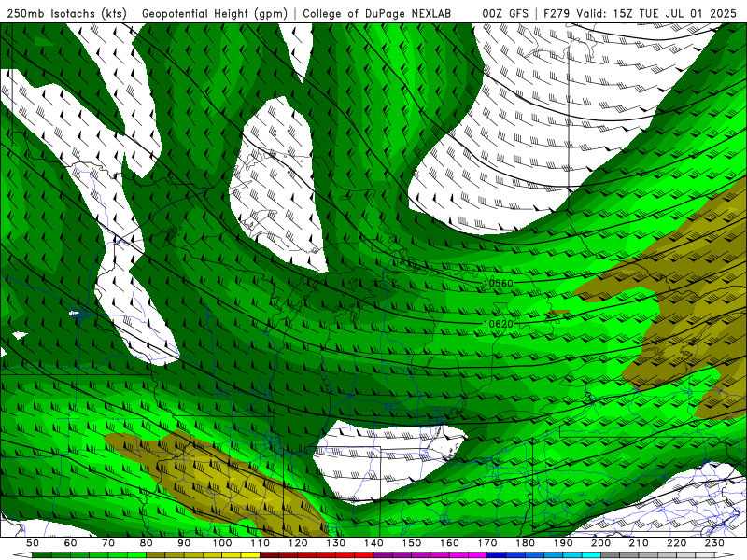Click the 'Valid: 15Z TUE JUL 01 2025' text
The image size is (747, 560).
[656, 13]
